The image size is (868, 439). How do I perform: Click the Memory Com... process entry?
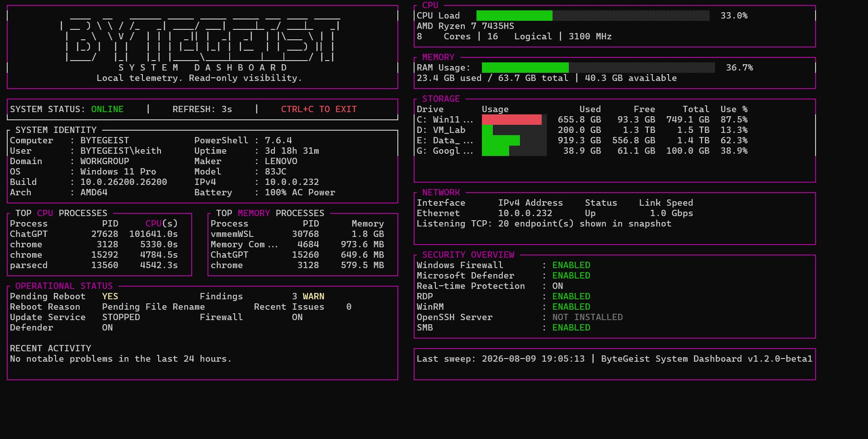tap(244, 244)
